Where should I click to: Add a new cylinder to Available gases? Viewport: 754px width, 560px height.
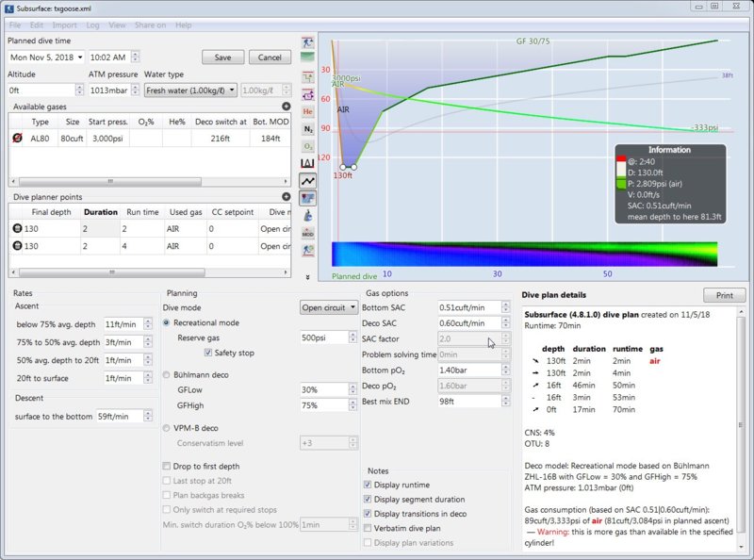tap(287, 107)
